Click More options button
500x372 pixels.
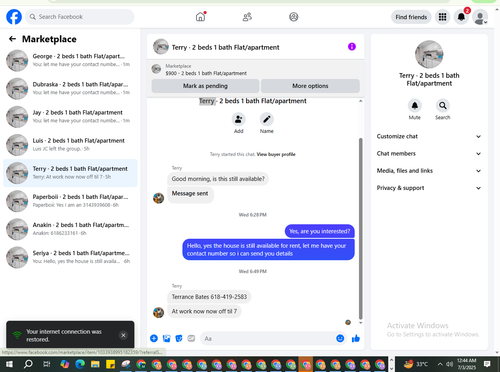(310, 86)
